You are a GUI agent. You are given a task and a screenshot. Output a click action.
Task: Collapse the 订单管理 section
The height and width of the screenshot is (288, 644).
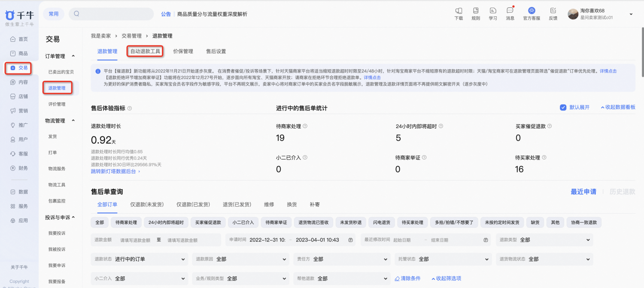(x=73, y=56)
